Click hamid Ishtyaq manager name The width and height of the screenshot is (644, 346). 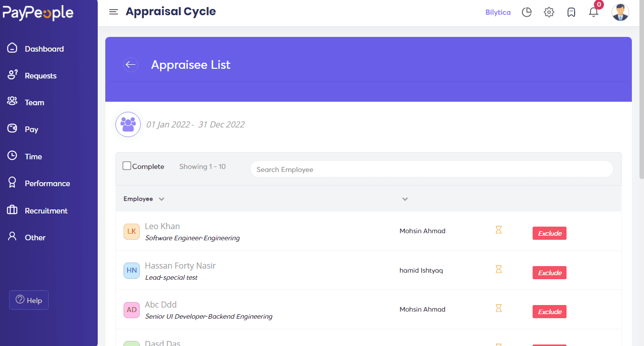click(x=421, y=271)
